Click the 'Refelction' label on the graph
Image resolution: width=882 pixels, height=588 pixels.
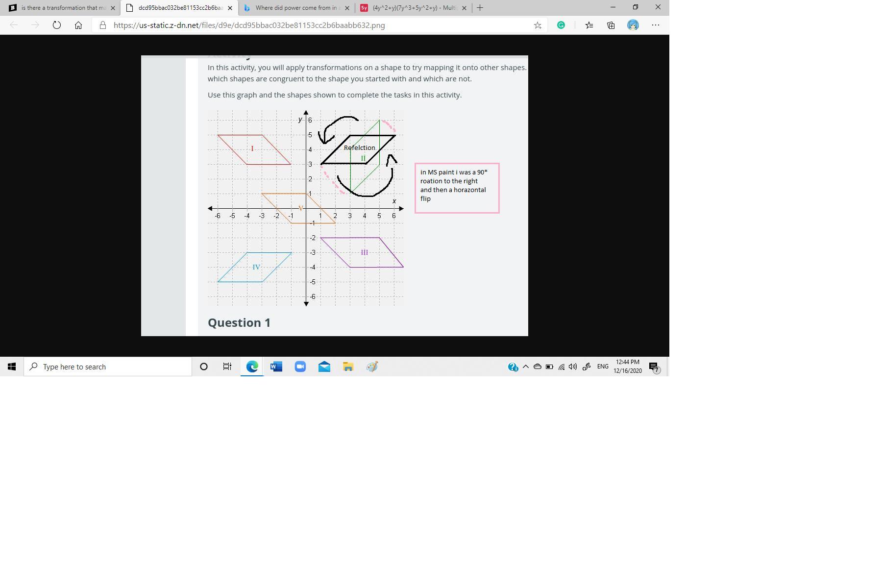click(x=360, y=147)
